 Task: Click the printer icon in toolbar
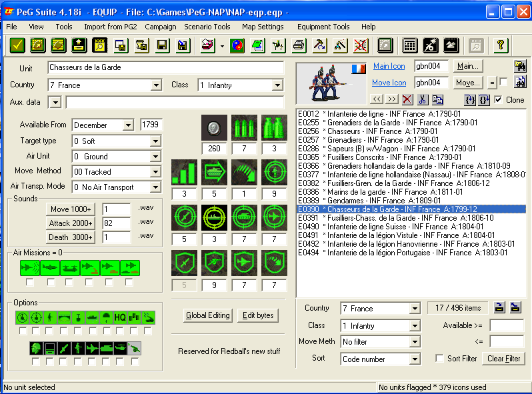coord(299,45)
